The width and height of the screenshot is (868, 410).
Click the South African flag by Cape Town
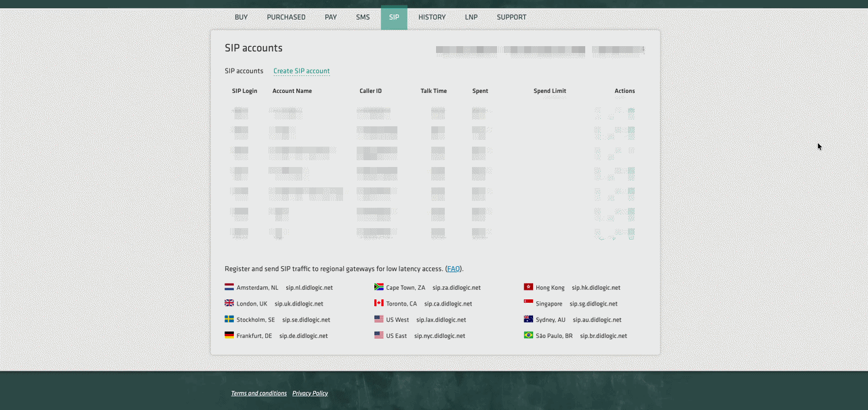[379, 287]
